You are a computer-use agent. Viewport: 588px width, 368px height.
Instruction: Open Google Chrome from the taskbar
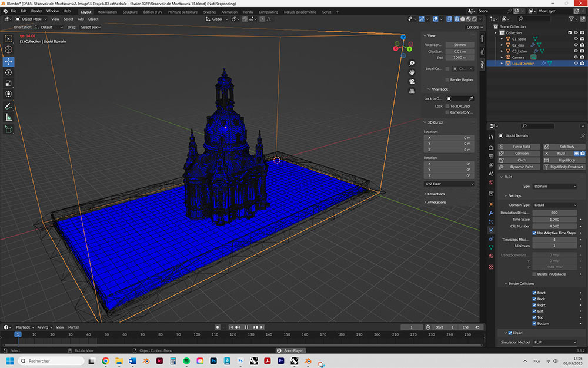105,361
